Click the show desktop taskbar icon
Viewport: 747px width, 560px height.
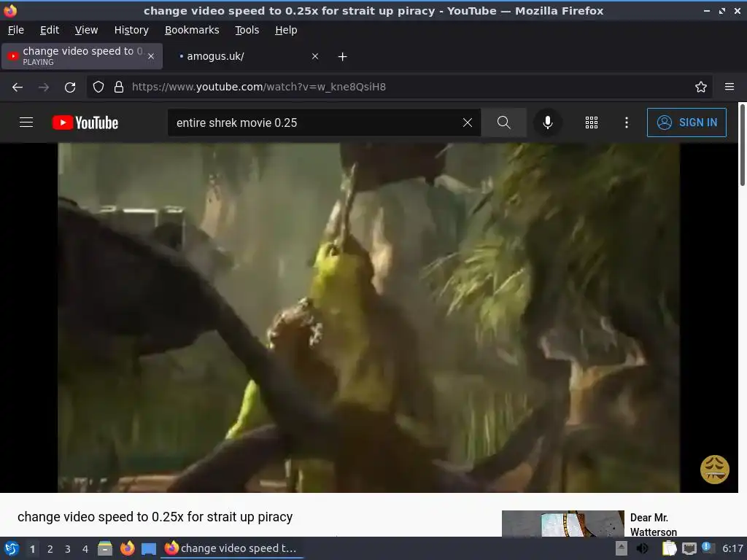coord(149,549)
